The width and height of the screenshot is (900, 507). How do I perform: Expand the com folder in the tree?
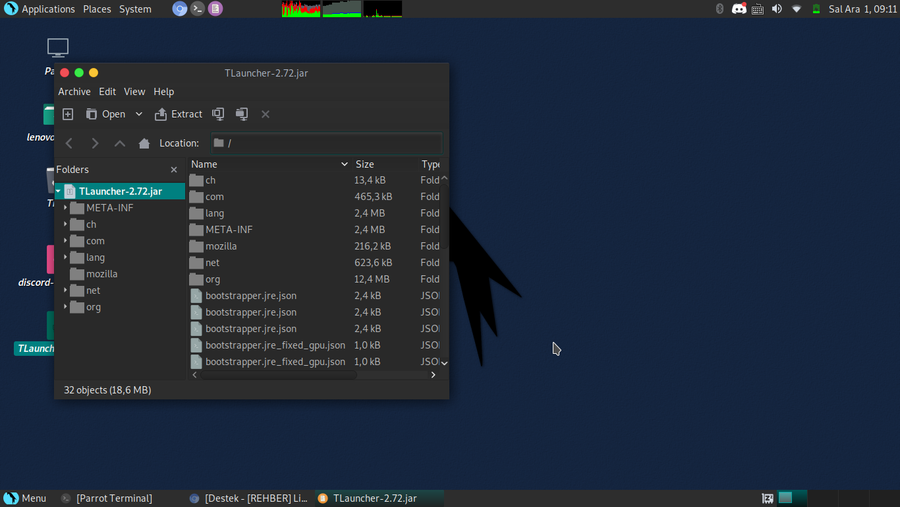coord(65,241)
